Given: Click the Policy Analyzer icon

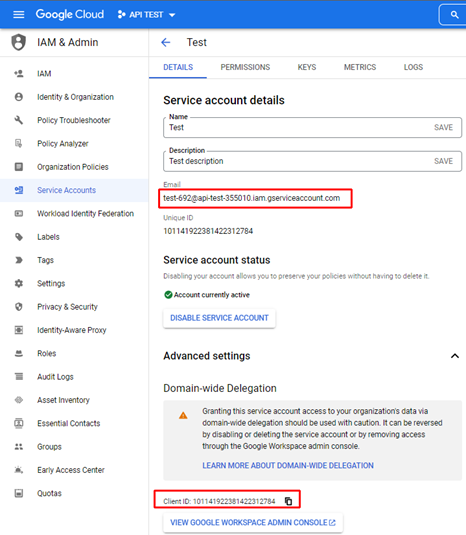Looking at the screenshot, I should (19, 143).
